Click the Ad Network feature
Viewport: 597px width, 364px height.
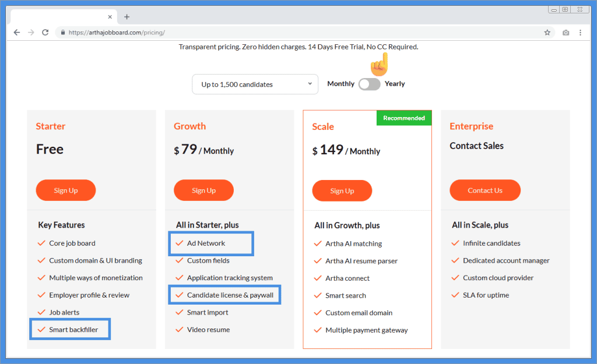coord(206,243)
